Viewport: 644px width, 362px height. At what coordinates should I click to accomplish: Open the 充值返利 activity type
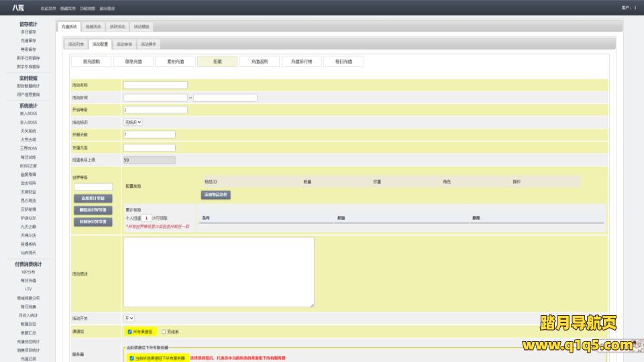(x=260, y=61)
